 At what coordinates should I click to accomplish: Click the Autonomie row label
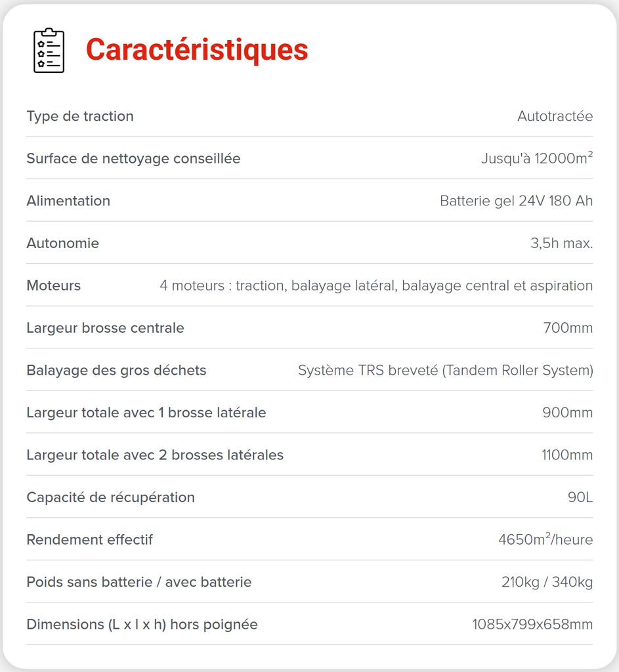(63, 243)
